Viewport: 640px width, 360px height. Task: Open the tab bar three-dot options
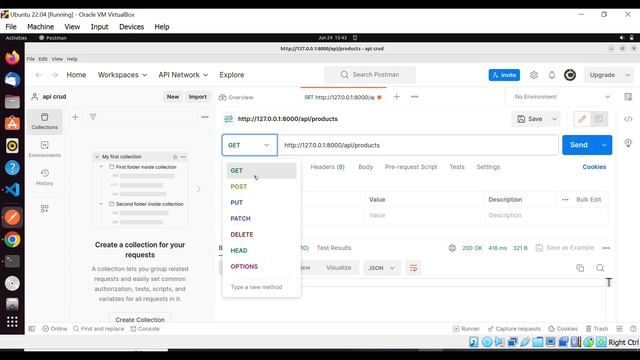[x=414, y=97]
